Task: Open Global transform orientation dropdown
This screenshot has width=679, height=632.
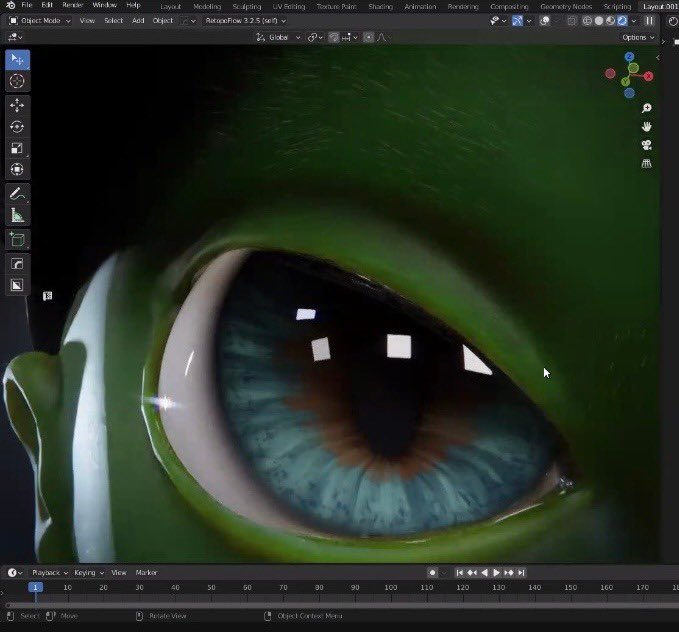Action: pyautogui.click(x=278, y=38)
